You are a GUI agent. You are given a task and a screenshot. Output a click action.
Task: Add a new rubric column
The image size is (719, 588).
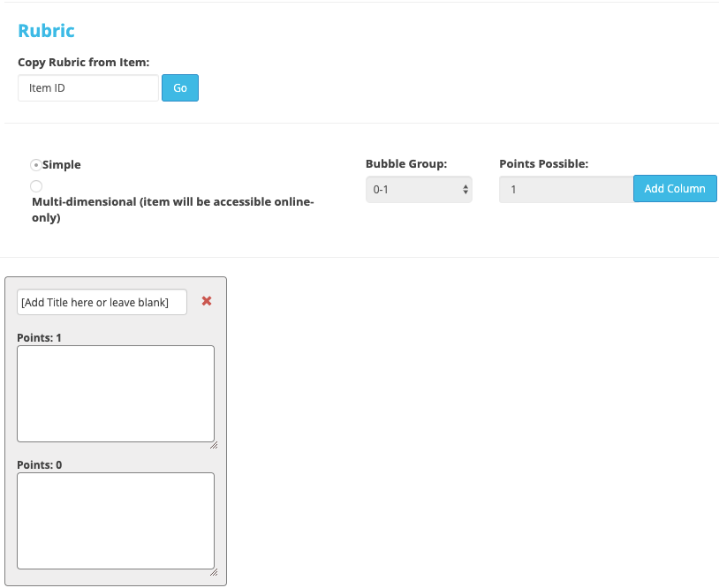click(x=675, y=188)
